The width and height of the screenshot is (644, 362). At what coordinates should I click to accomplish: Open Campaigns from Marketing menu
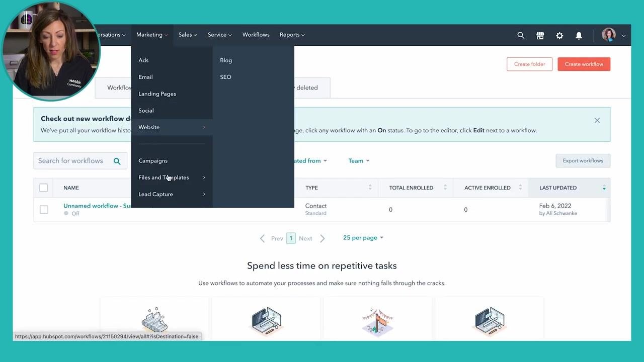pos(153,161)
